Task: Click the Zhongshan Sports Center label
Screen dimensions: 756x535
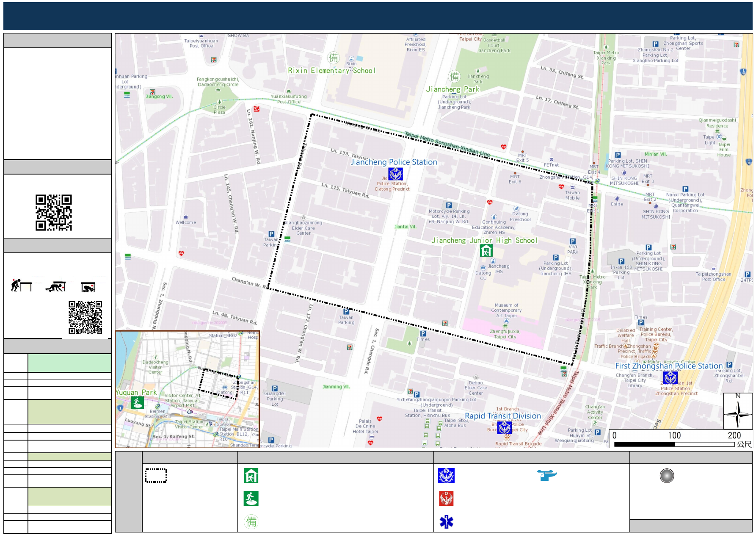Action: (x=683, y=46)
